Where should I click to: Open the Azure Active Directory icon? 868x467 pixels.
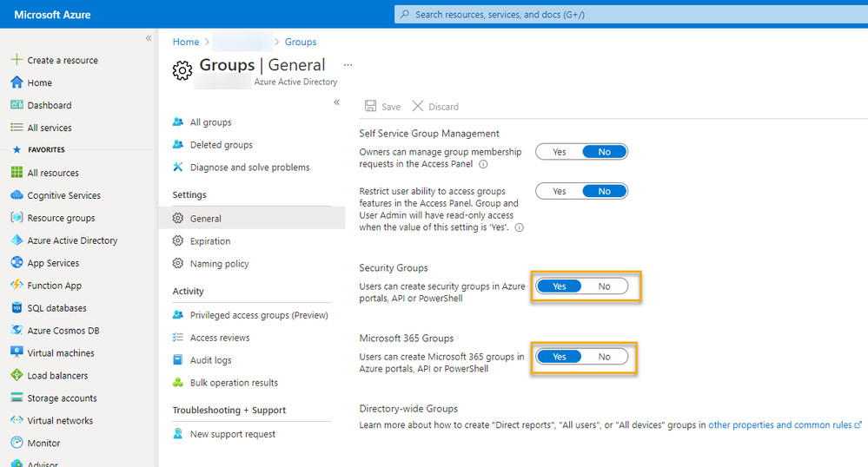17,240
